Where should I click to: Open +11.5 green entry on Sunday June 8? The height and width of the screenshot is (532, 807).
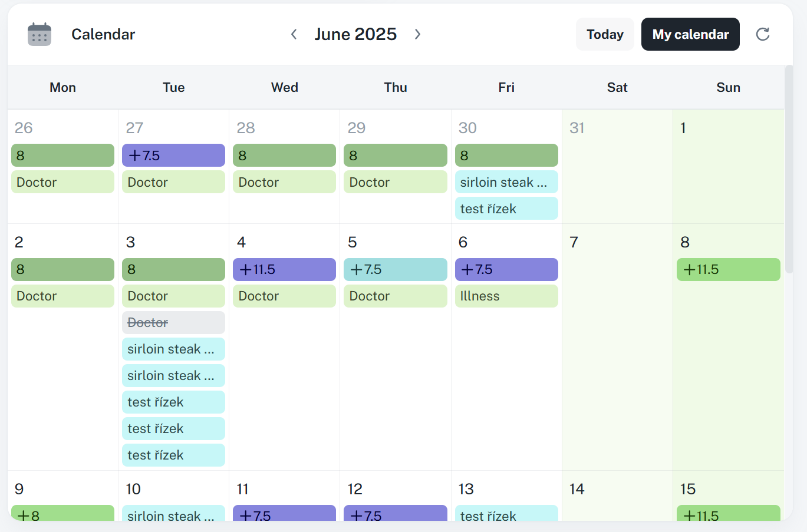728,270
